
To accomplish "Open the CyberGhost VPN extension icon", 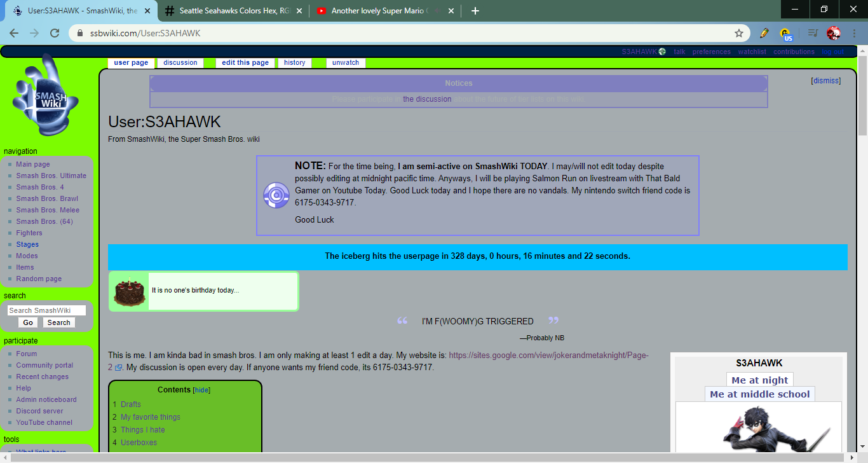I will [786, 34].
